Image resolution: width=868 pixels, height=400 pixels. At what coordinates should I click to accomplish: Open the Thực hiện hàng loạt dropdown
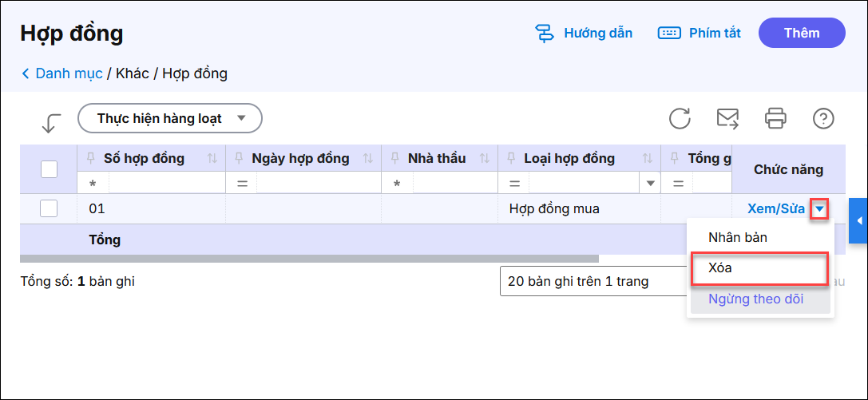coord(170,118)
